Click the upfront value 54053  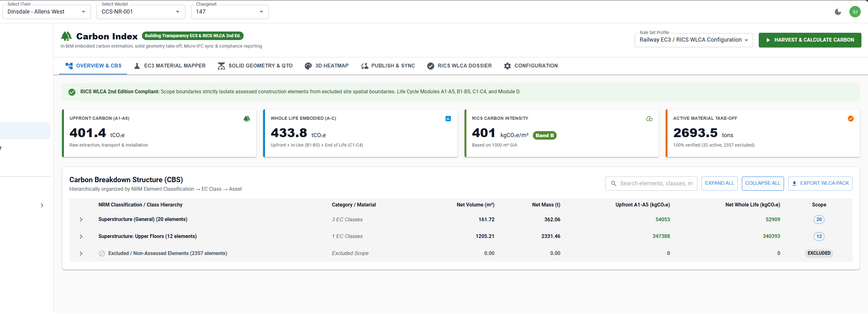662,219
